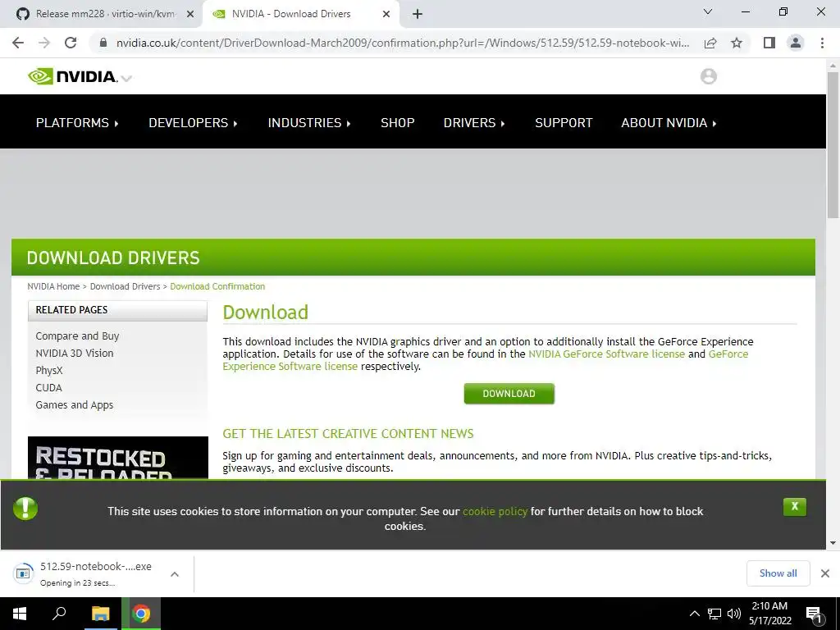Click volume speaker icon in tray
The height and width of the screenshot is (630, 840).
click(734, 614)
